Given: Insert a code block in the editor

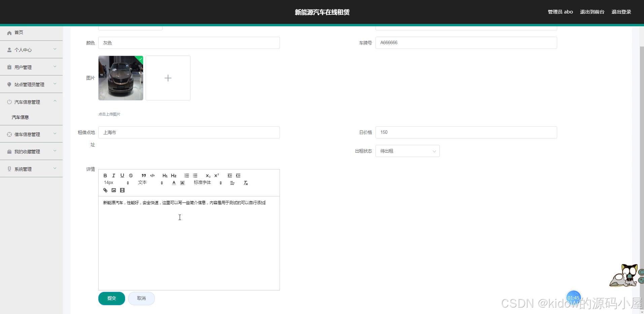Looking at the screenshot, I should coord(152,176).
